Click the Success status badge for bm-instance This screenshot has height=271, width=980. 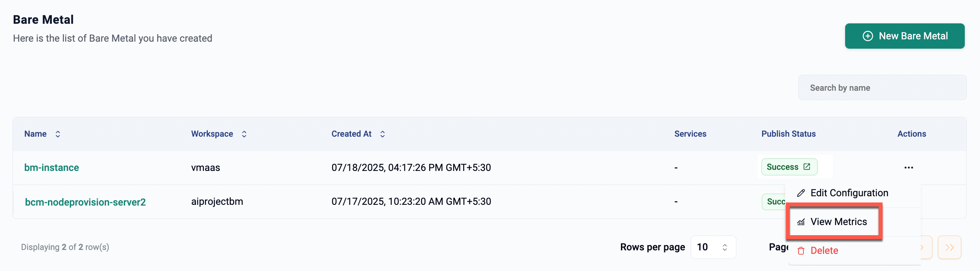[782, 167]
